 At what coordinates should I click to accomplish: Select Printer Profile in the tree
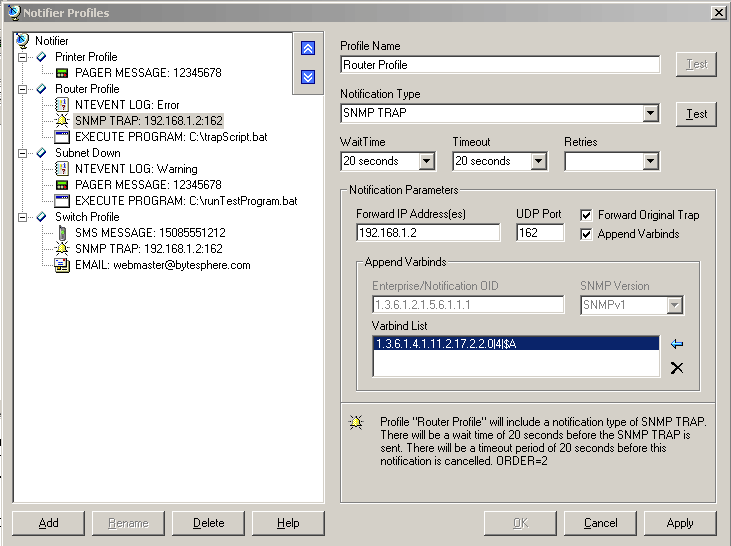coord(86,57)
